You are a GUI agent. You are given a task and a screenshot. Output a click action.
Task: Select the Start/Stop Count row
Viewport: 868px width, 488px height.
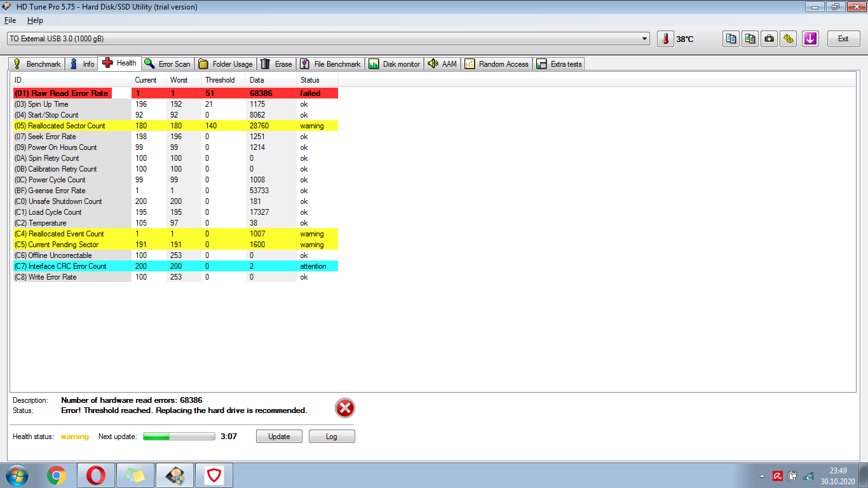pyautogui.click(x=175, y=115)
